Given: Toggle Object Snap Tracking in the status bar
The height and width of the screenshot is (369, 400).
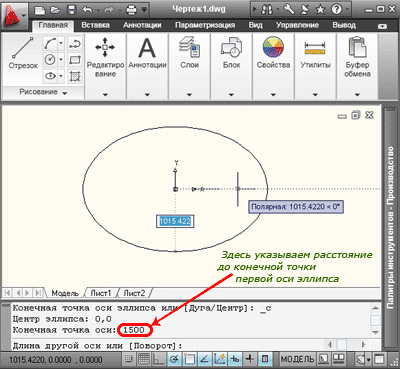Looking at the screenshot, I should pyautogui.click(x=204, y=359).
